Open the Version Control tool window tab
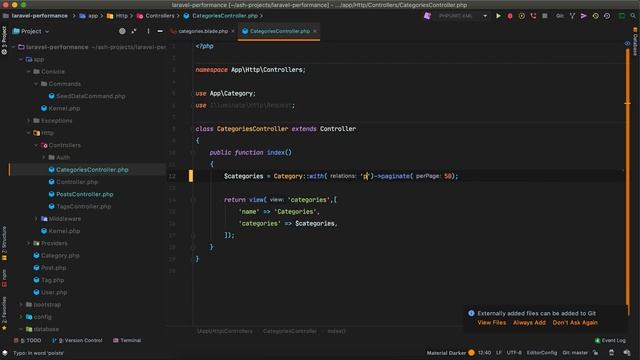The image size is (640, 360). coord(77,340)
